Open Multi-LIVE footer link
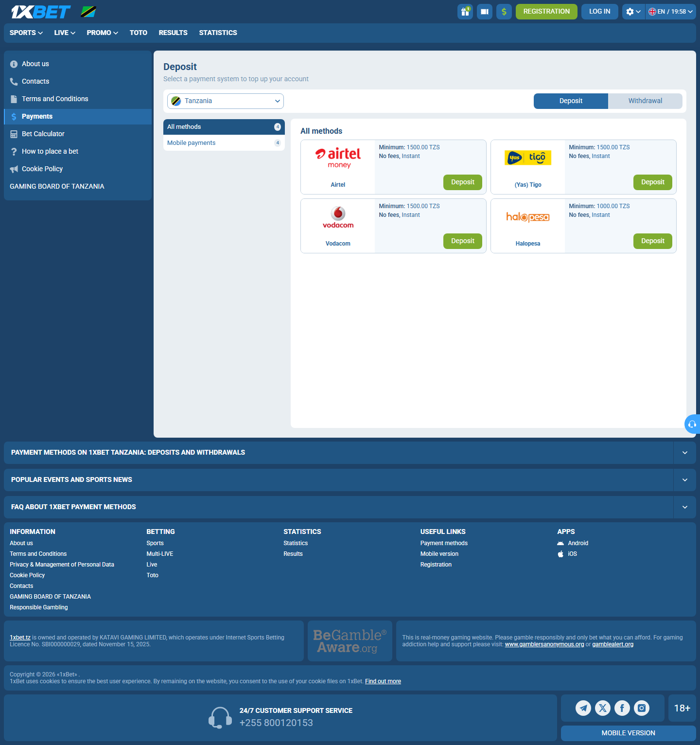The width and height of the screenshot is (700, 745). click(160, 554)
